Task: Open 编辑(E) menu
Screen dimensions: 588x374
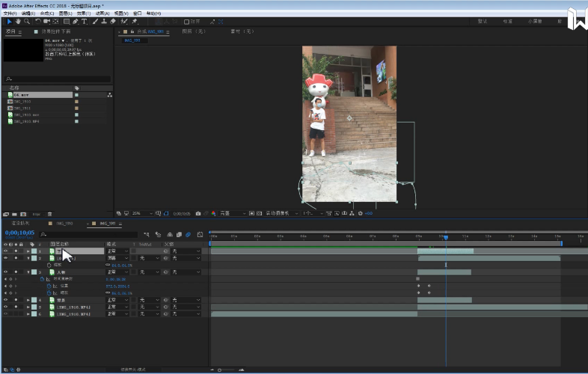Action: click(x=28, y=13)
